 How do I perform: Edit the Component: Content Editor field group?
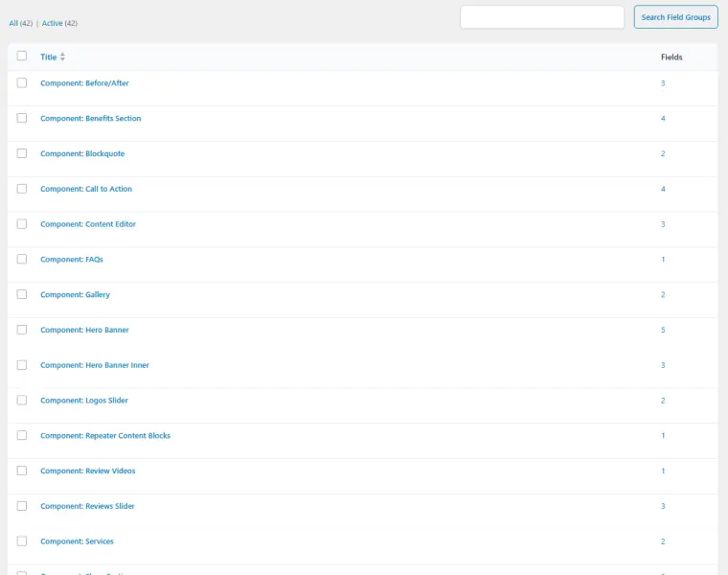pyautogui.click(x=88, y=224)
